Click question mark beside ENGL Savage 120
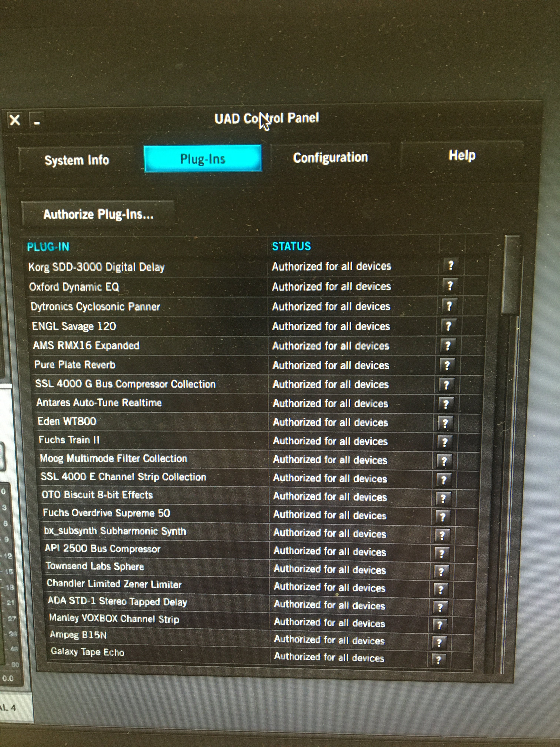The image size is (560, 747). tap(448, 326)
